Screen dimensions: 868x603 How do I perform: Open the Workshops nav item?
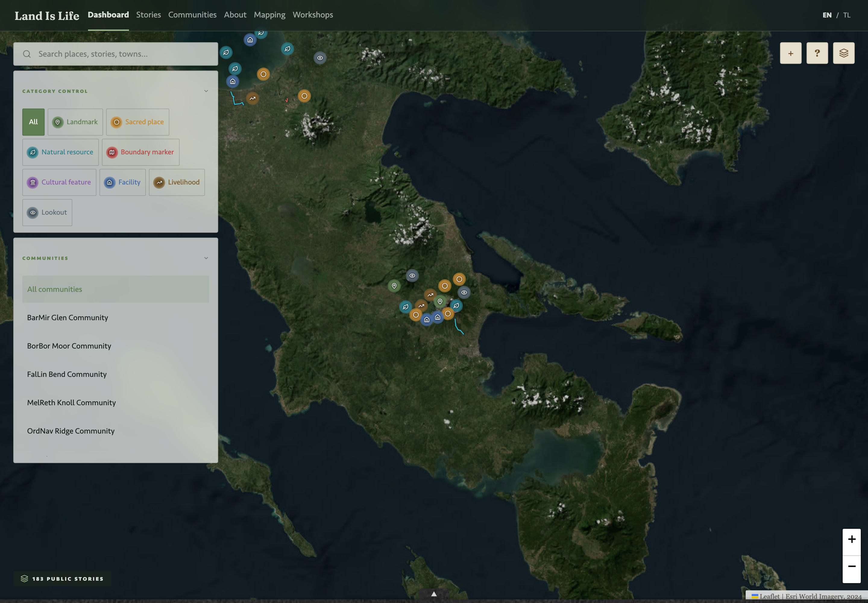click(313, 15)
